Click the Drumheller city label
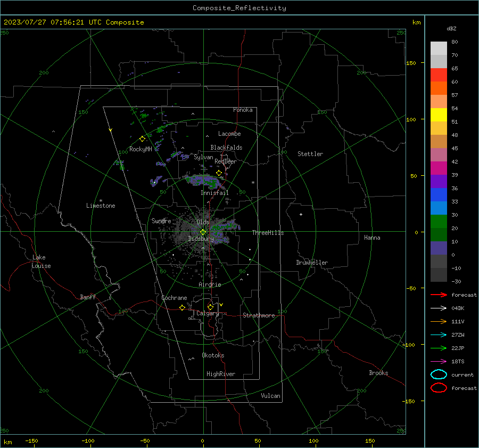 312,263
